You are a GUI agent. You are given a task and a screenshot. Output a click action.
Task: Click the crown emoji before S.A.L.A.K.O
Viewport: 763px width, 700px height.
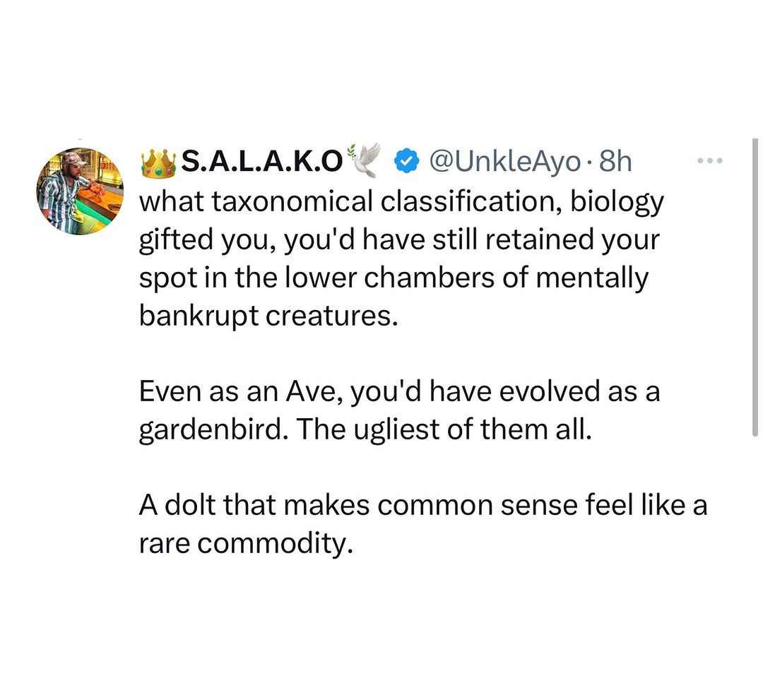coord(158,162)
